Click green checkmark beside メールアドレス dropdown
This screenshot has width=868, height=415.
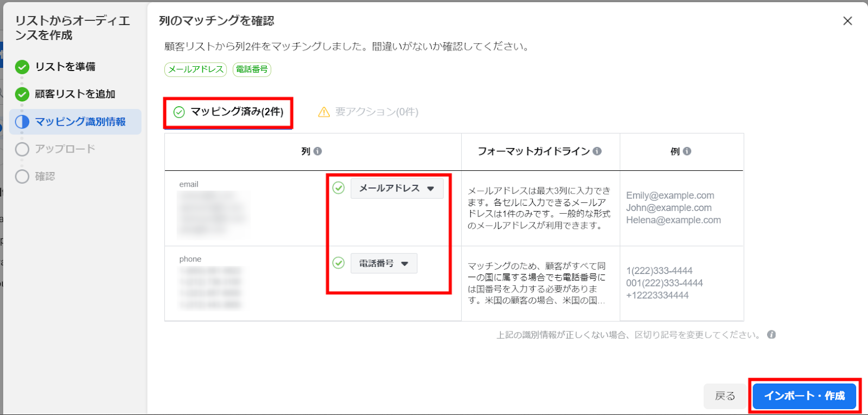339,188
